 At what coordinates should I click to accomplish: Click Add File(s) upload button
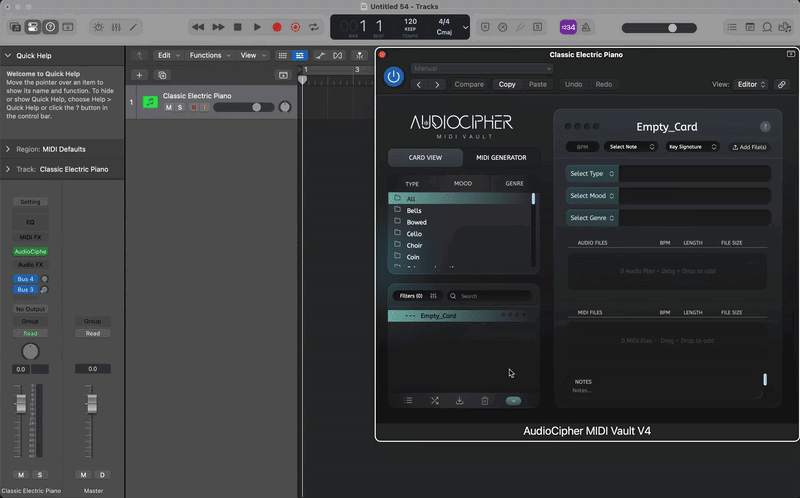(x=749, y=147)
